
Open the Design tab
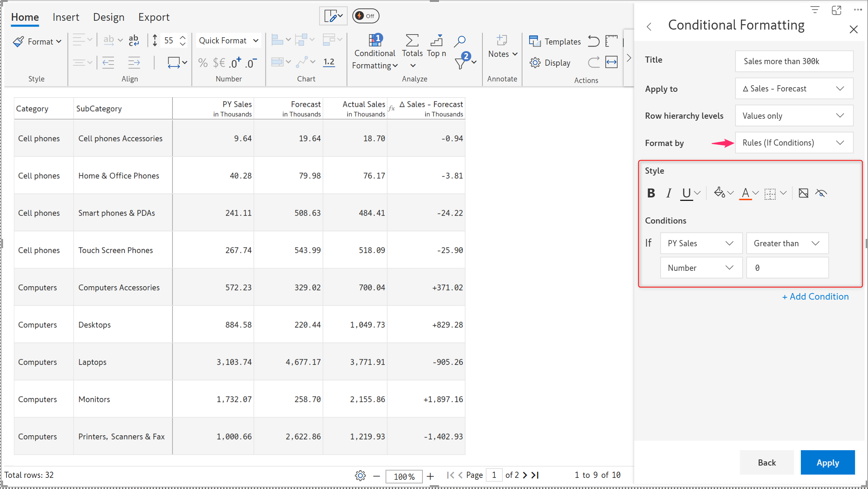click(109, 17)
